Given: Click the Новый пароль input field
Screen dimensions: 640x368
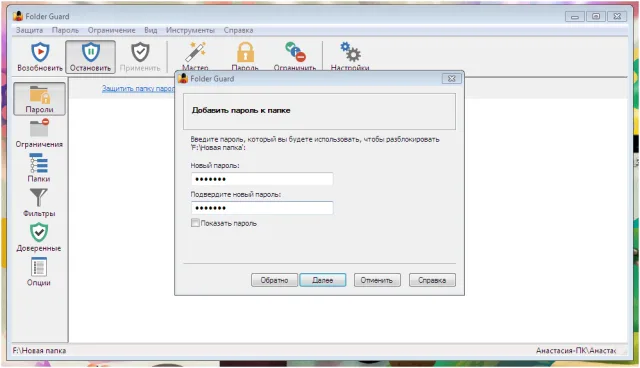Looking at the screenshot, I should click(262, 179).
